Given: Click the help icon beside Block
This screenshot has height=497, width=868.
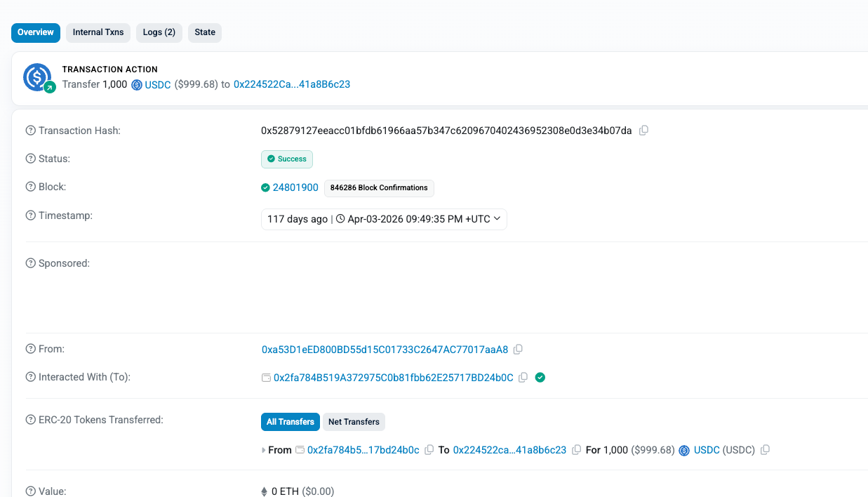Looking at the screenshot, I should (x=31, y=187).
